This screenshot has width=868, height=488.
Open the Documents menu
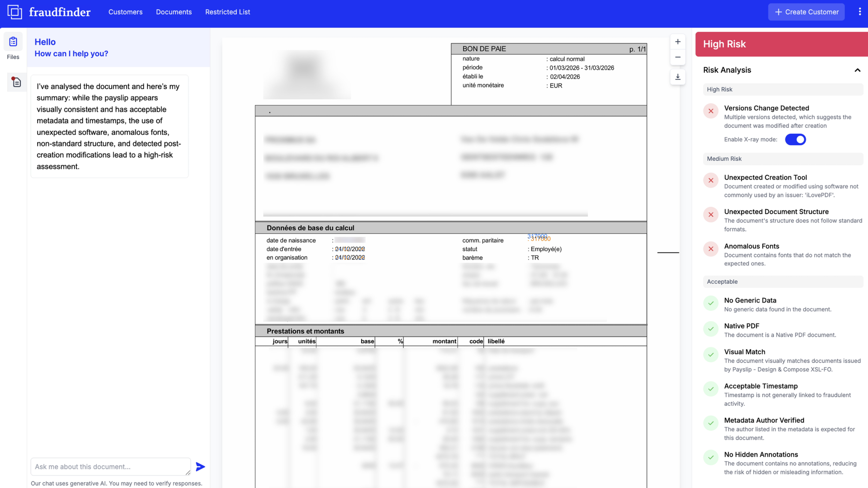coord(174,12)
